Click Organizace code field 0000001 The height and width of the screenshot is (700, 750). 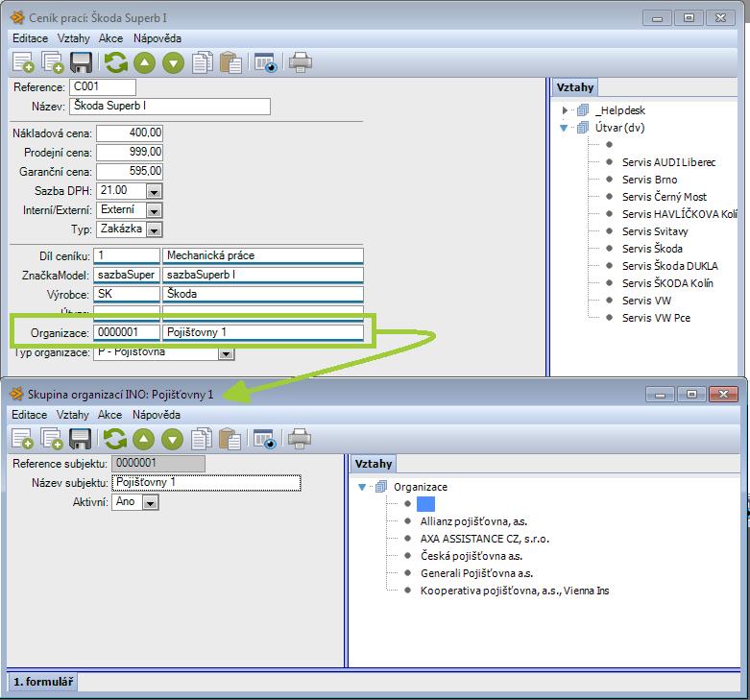point(127,332)
